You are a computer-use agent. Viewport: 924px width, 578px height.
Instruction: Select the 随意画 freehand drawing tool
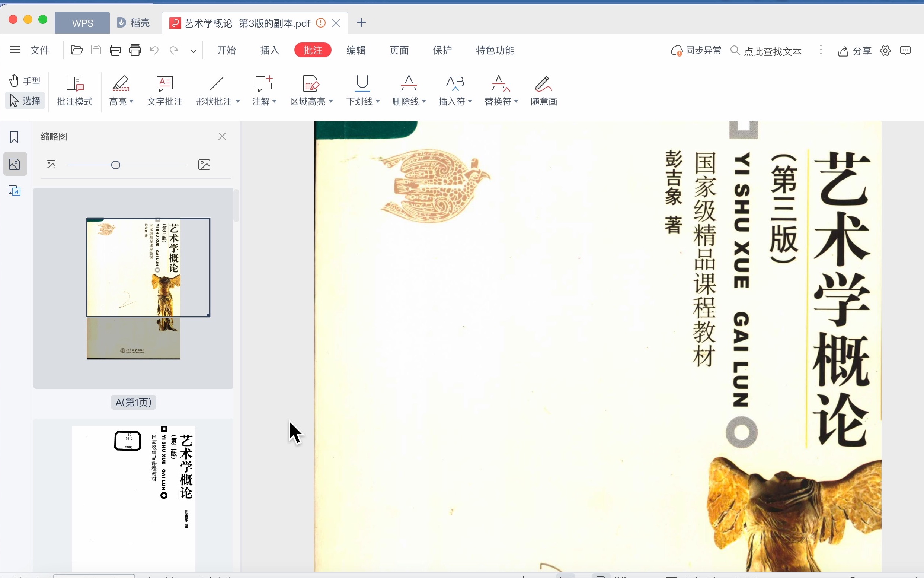pyautogui.click(x=544, y=91)
